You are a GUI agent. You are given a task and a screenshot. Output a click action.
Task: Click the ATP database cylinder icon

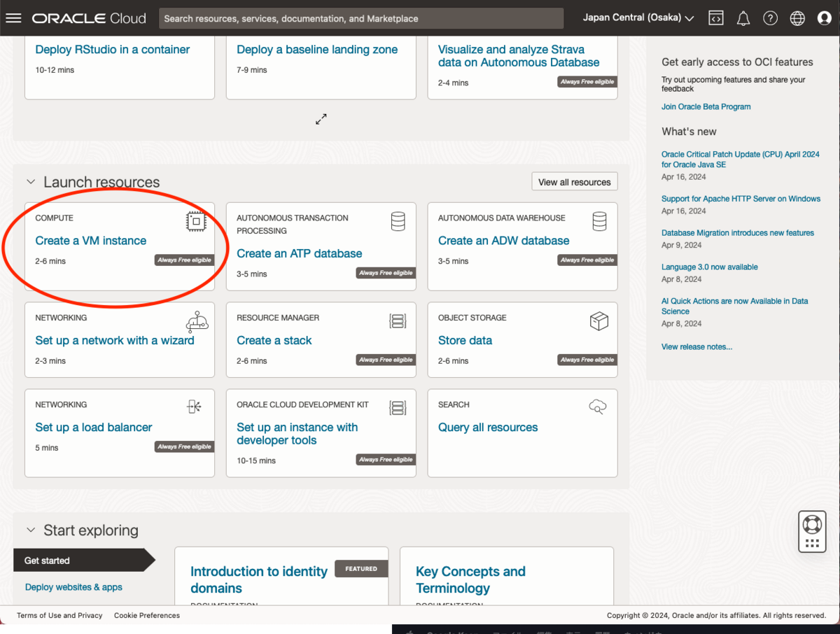[398, 222]
